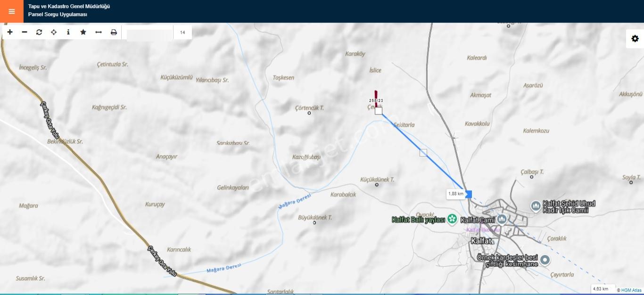The height and width of the screenshot is (295, 644).
Task: Open the orange hamburger menu
Action: tap(11, 11)
